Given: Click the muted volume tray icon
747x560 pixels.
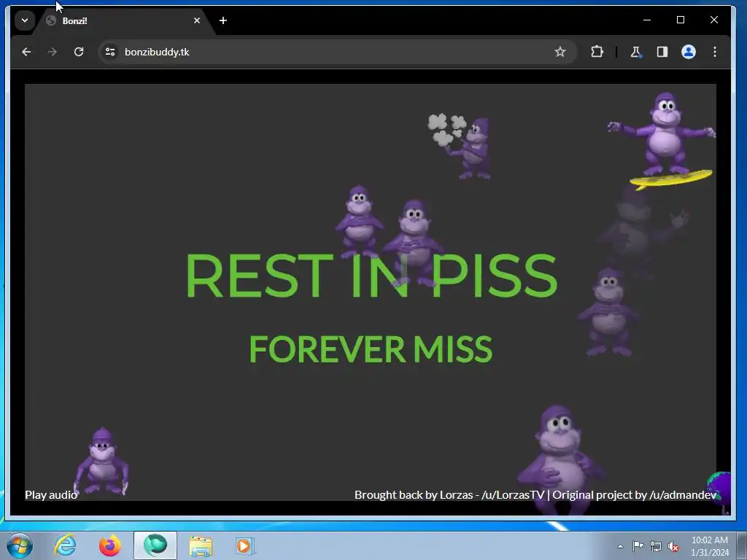Looking at the screenshot, I should pos(673,546).
